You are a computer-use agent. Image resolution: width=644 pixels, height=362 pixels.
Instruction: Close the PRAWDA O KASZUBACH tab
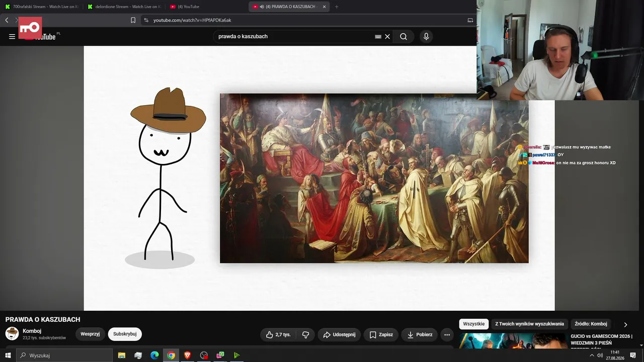[324, 7]
